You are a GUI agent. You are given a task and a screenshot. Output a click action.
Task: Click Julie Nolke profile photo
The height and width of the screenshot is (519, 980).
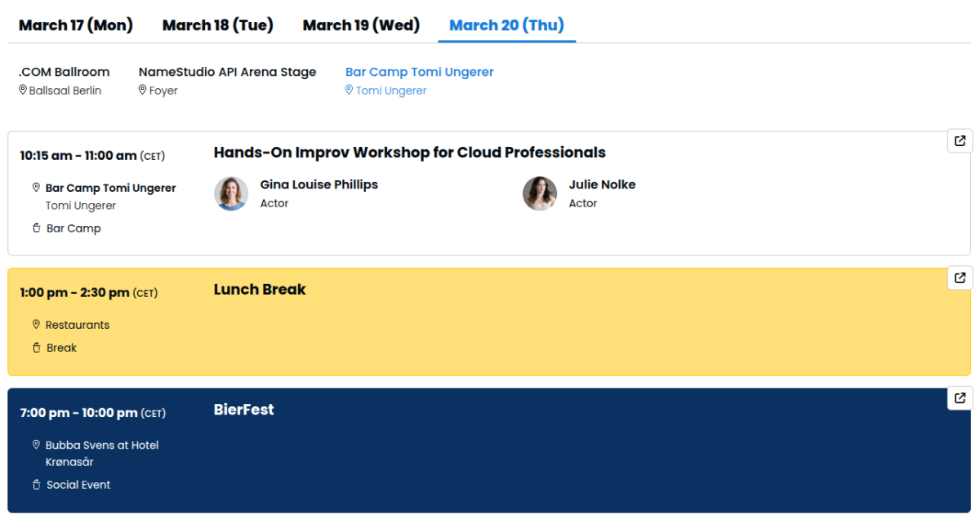540,193
